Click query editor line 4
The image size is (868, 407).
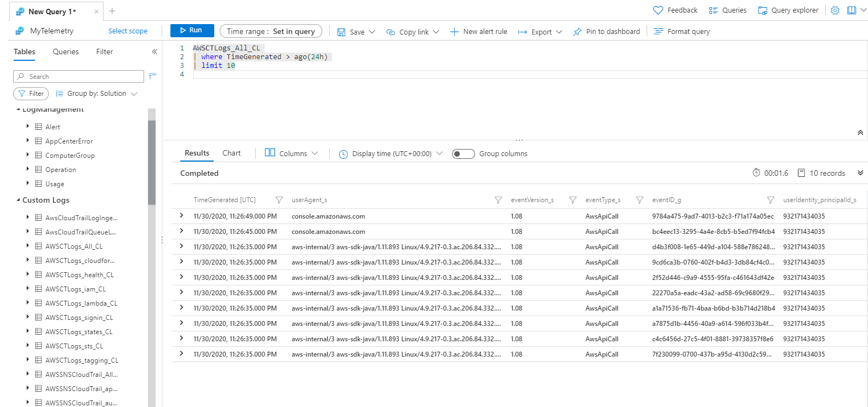(x=529, y=74)
